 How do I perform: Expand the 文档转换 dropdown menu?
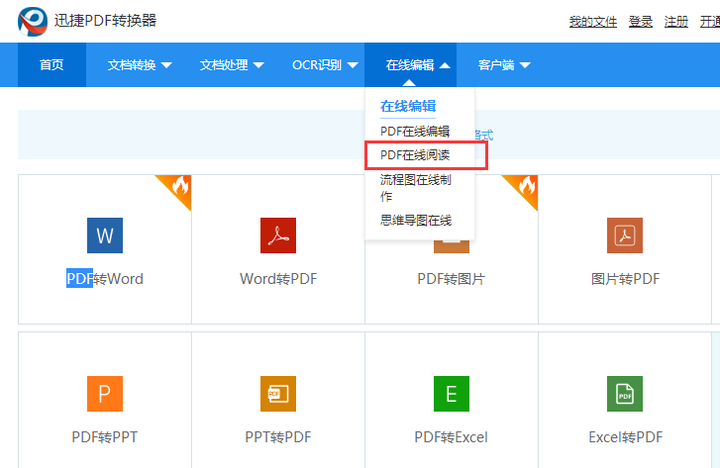click(x=140, y=65)
